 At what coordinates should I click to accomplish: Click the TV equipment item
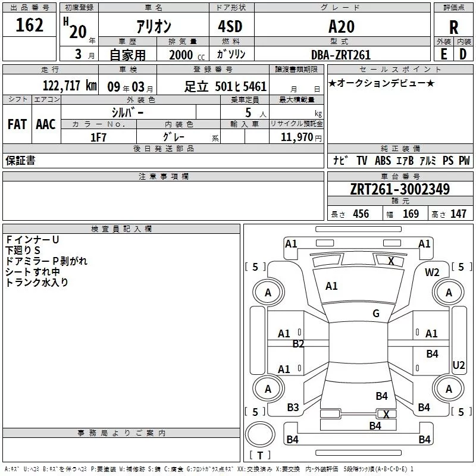pos(362,160)
